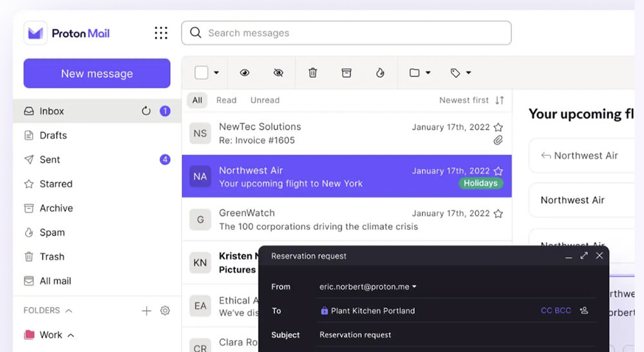
Task: Archive messages using toolbar archive icon
Action: [x=346, y=73]
